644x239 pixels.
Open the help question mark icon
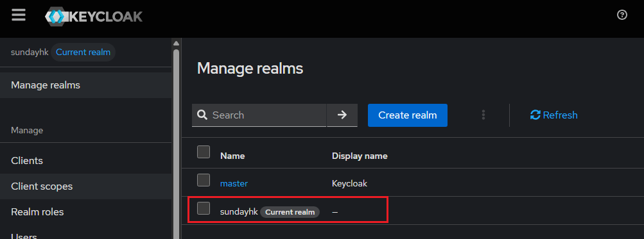[x=622, y=15]
